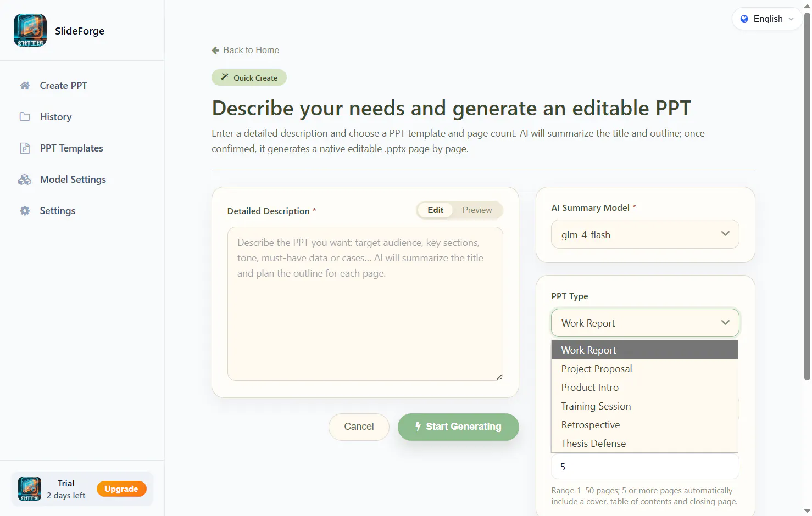Click the SlideForge logo icon
812x516 pixels.
pyautogui.click(x=30, y=30)
